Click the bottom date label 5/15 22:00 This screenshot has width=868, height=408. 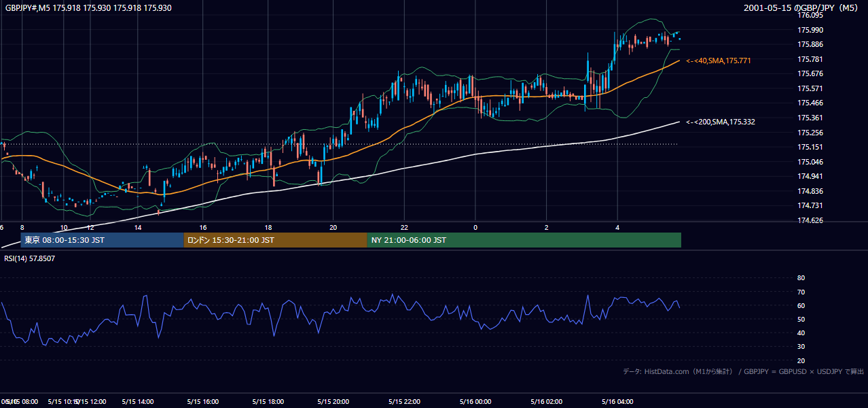404,402
